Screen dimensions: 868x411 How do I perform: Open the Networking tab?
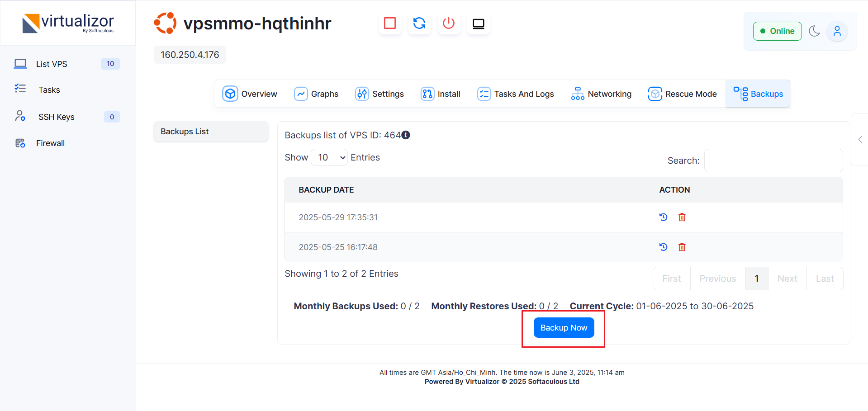(x=601, y=94)
